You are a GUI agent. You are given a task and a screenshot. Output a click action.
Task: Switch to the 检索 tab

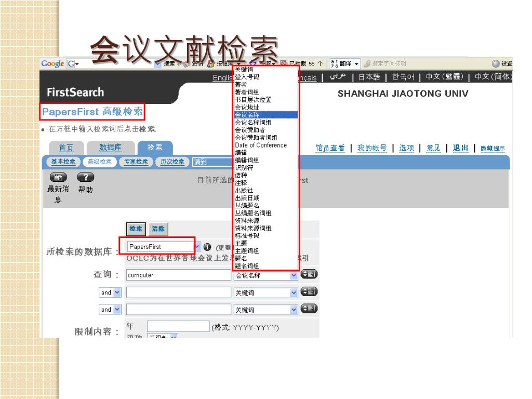155,148
